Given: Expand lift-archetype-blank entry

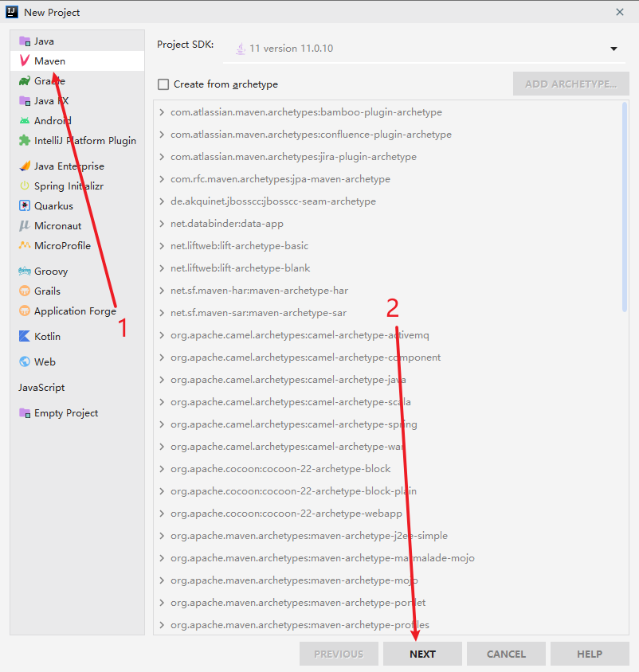Looking at the screenshot, I should (x=162, y=268).
